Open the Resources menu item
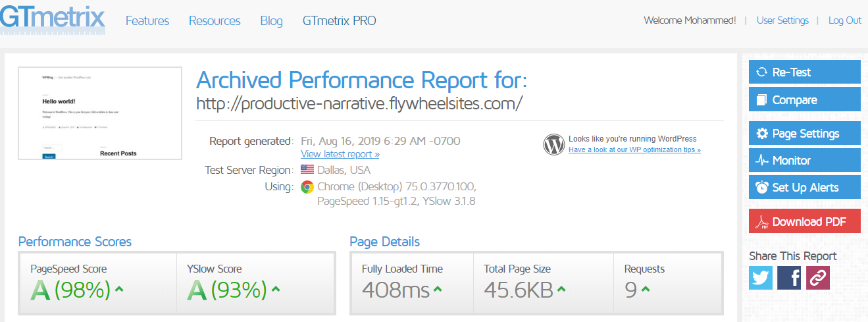Image resolution: width=868 pixels, height=322 pixels. point(215,20)
